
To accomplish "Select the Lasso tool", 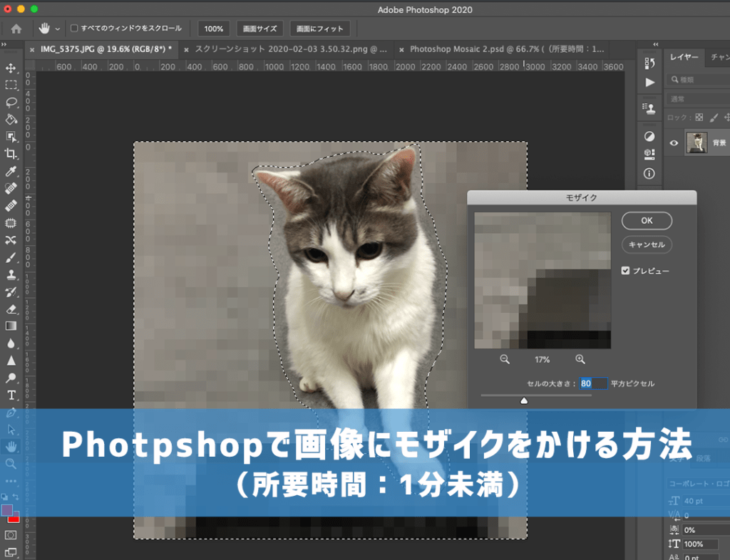I will point(11,103).
